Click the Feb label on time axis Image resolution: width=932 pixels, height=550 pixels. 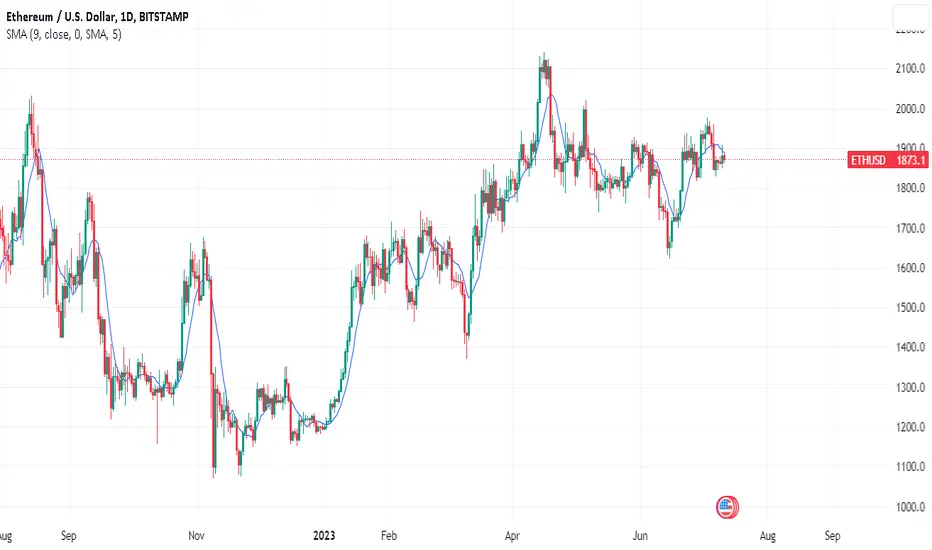pos(388,535)
